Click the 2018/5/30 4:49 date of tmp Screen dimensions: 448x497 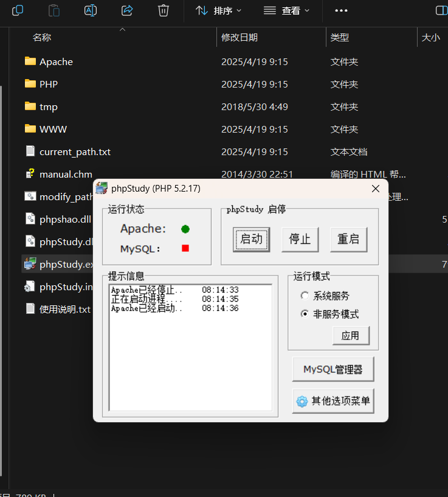pyautogui.click(x=255, y=107)
